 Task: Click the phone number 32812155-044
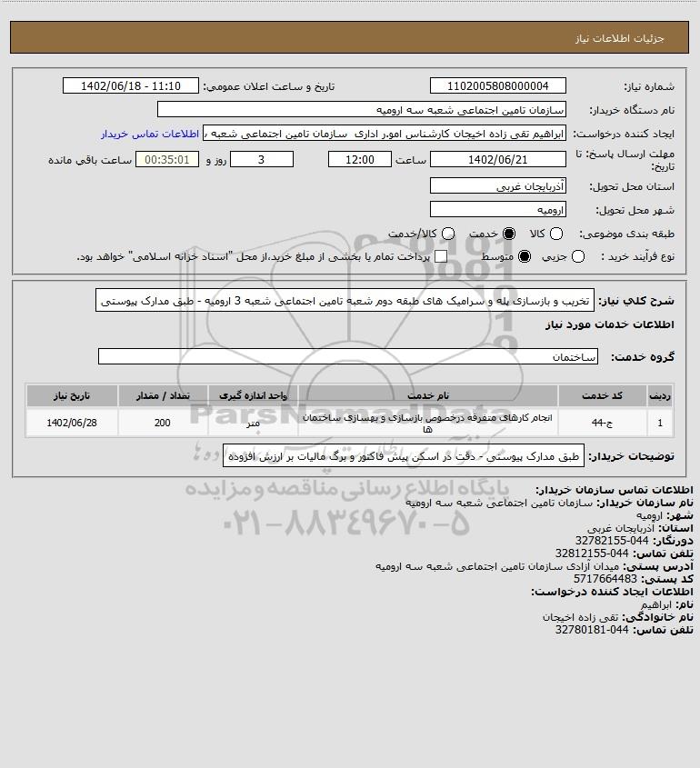pyautogui.click(x=592, y=554)
